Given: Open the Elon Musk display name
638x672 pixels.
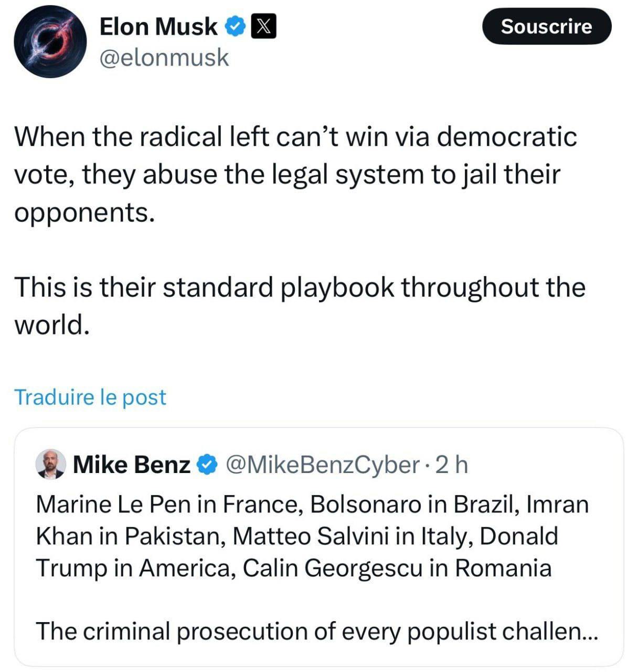Looking at the screenshot, I should coord(158,26).
